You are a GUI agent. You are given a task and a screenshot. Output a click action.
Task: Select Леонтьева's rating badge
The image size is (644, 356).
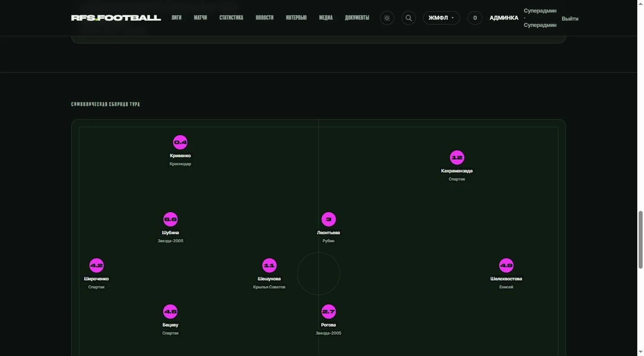pyautogui.click(x=328, y=219)
